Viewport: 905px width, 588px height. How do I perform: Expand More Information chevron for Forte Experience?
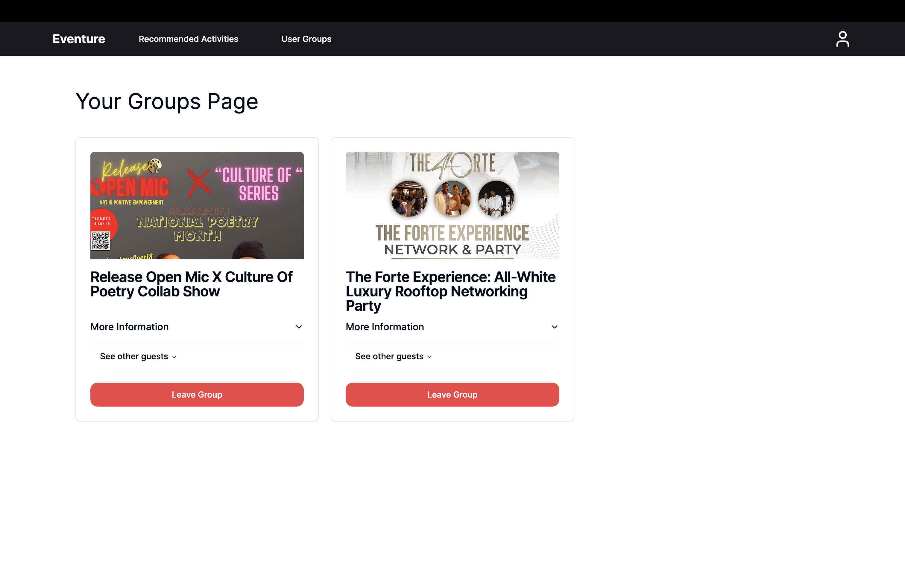pyautogui.click(x=555, y=327)
